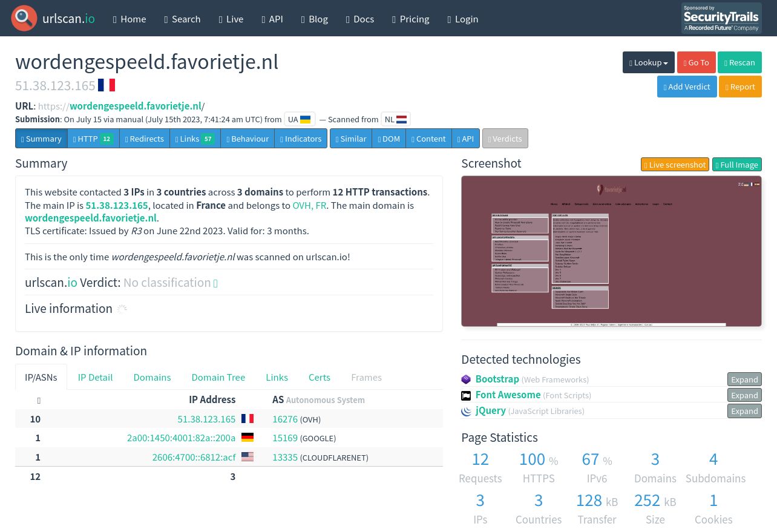Viewport: 777px width, 532px height.
Task: Click the urlscan.io magnifier logo
Action: [24, 18]
